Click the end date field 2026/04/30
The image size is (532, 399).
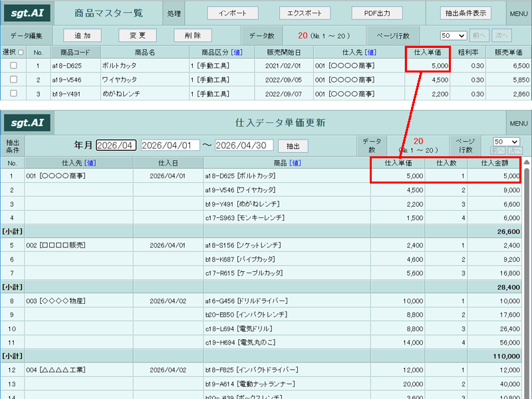click(x=244, y=145)
